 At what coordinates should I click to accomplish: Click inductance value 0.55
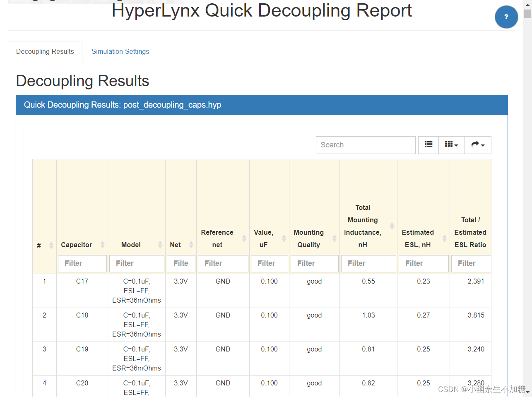click(x=368, y=281)
